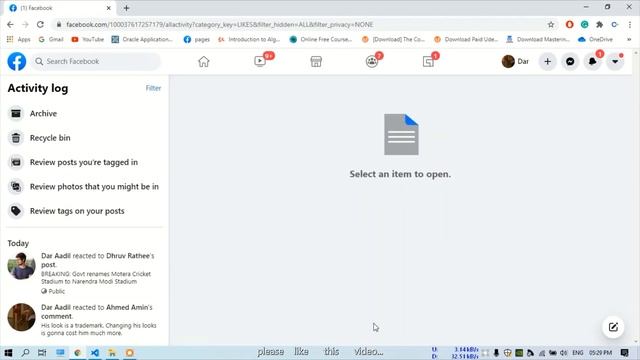Expand the bookmarks overflow chevron
The image size is (640, 360).
[x=629, y=39]
